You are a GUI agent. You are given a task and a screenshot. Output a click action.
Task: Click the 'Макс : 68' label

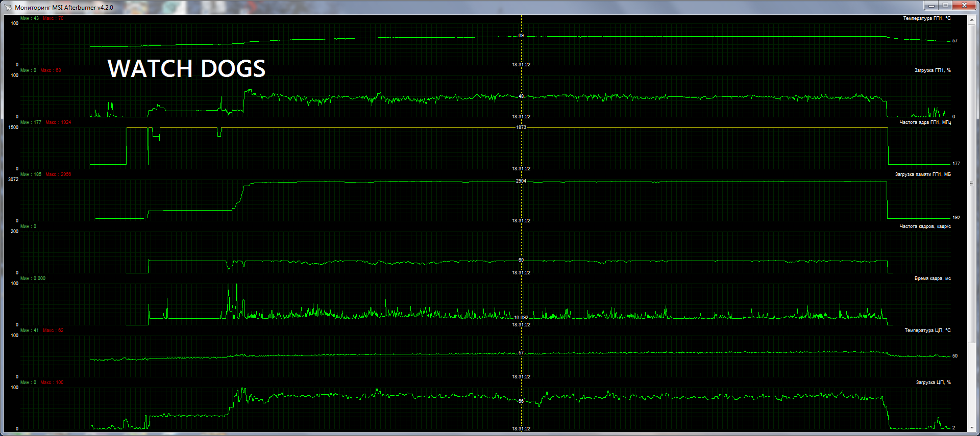coord(51,70)
